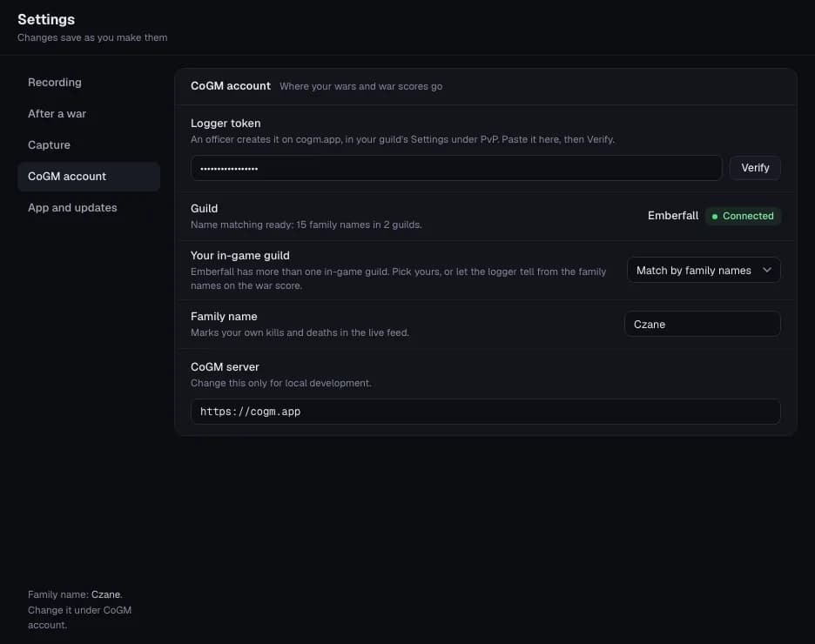The width and height of the screenshot is (815, 644).
Task: Edit the CoGM server URL field
Action: coord(486,412)
